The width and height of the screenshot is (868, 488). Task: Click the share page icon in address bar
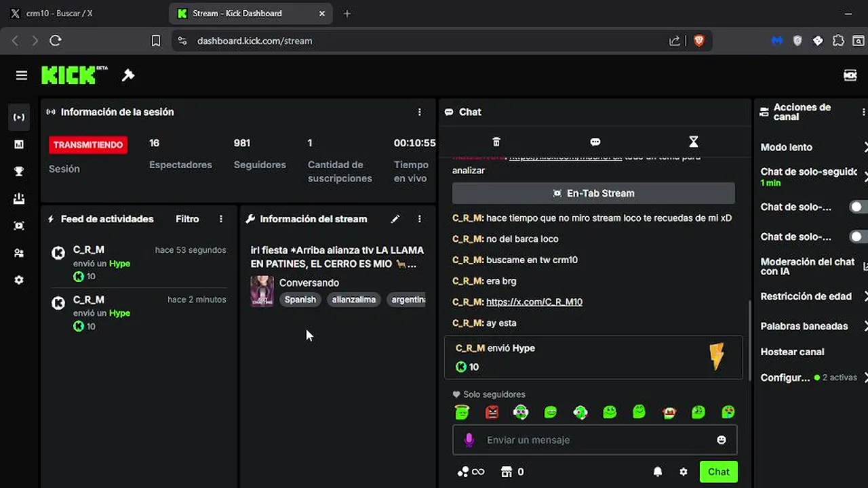[675, 41]
